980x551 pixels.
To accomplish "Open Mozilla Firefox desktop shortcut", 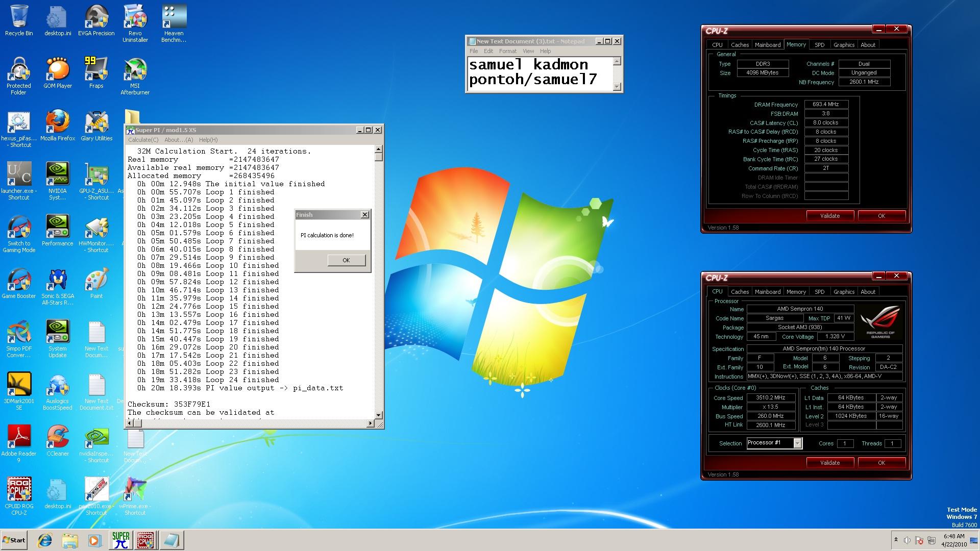I will [x=58, y=126].
